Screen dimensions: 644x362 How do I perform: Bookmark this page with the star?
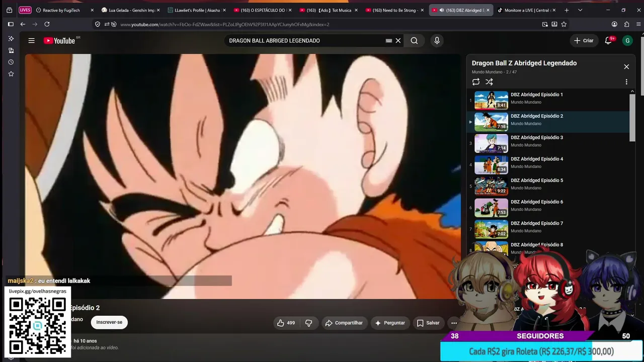(x=564, y=24)
